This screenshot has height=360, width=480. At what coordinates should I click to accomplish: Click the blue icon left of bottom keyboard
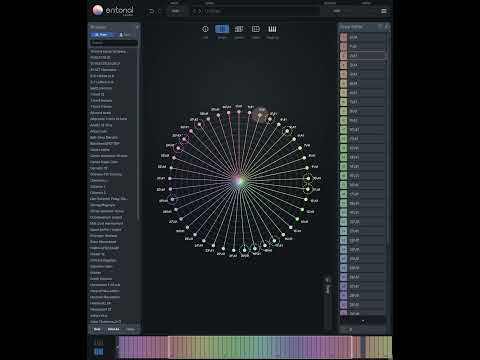click(99, 351)
